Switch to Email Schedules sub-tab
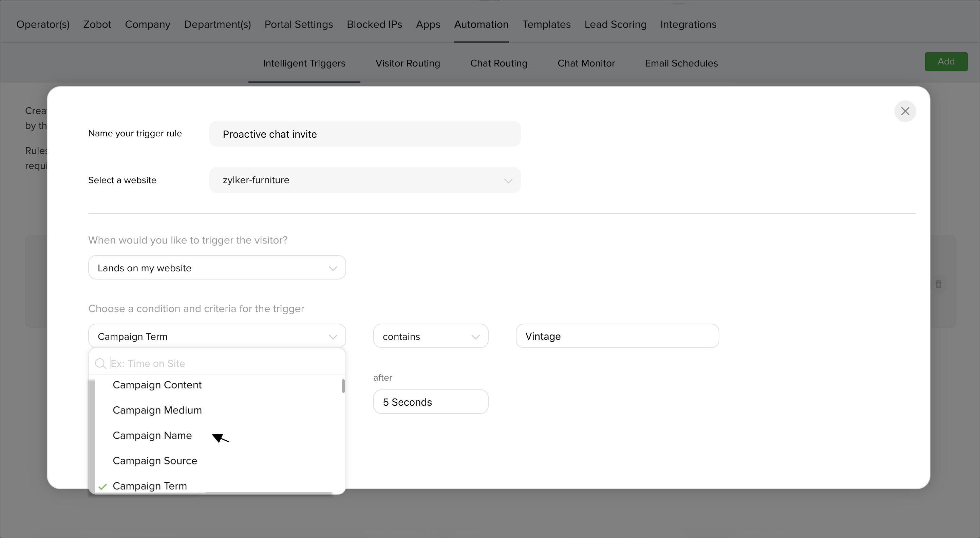This screenshot has height=538, width=980. tap(681, 63)
